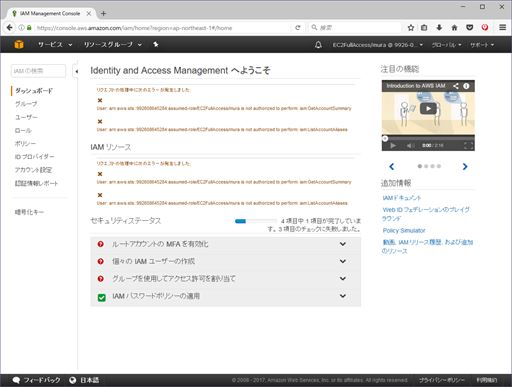Select ユーザー in sidebar

coord(26,117)
